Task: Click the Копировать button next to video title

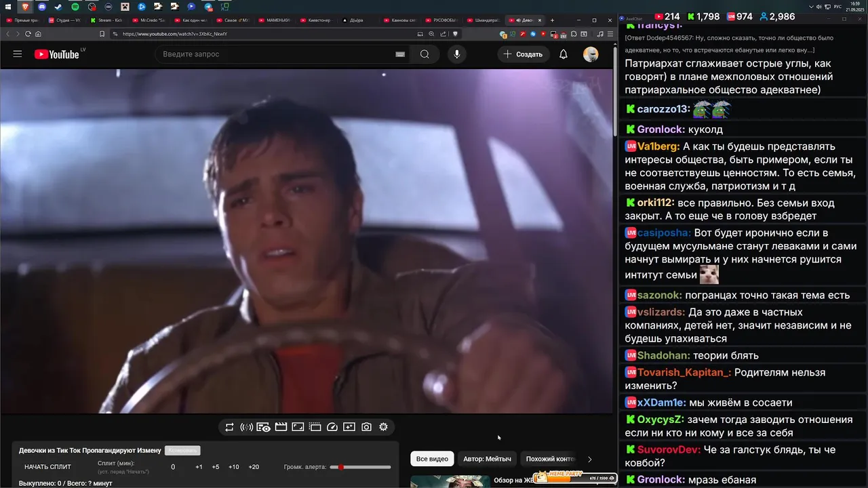Action: click(x=182, y=450)
